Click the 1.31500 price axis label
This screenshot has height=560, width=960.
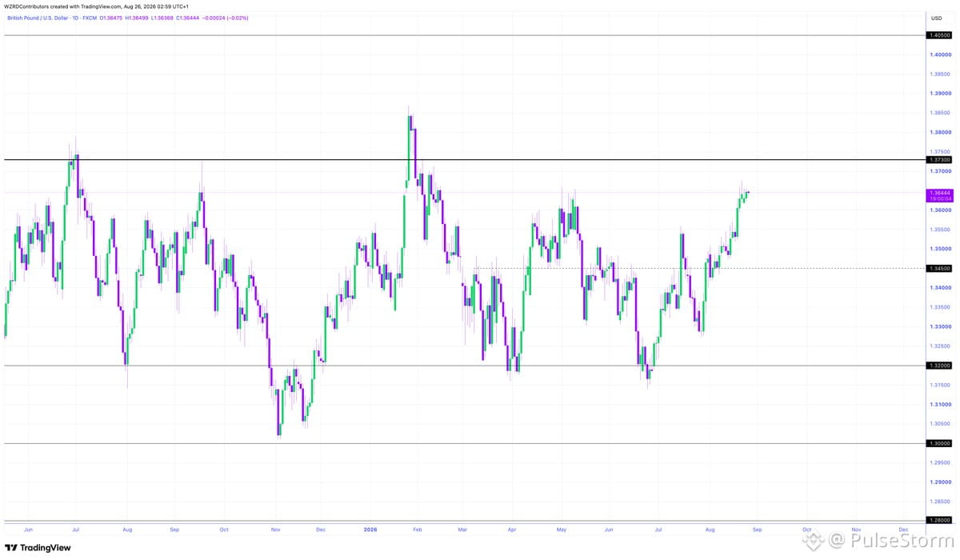click(939, 385)
